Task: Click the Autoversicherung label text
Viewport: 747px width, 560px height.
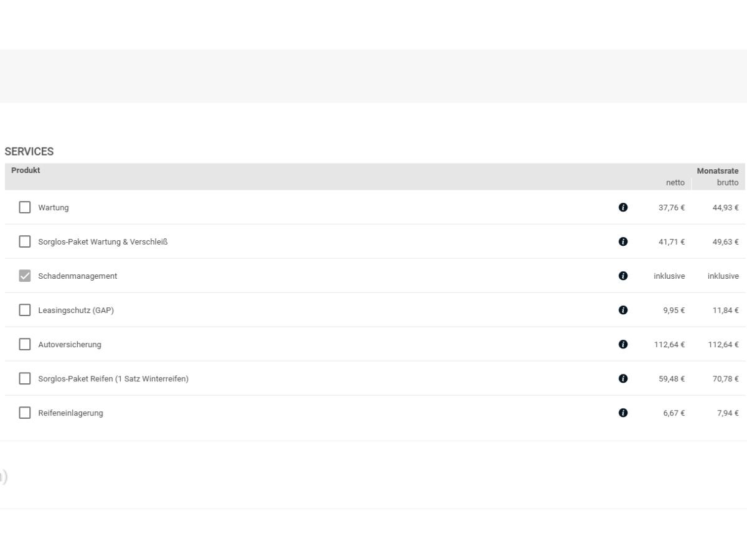Action: 70,345
